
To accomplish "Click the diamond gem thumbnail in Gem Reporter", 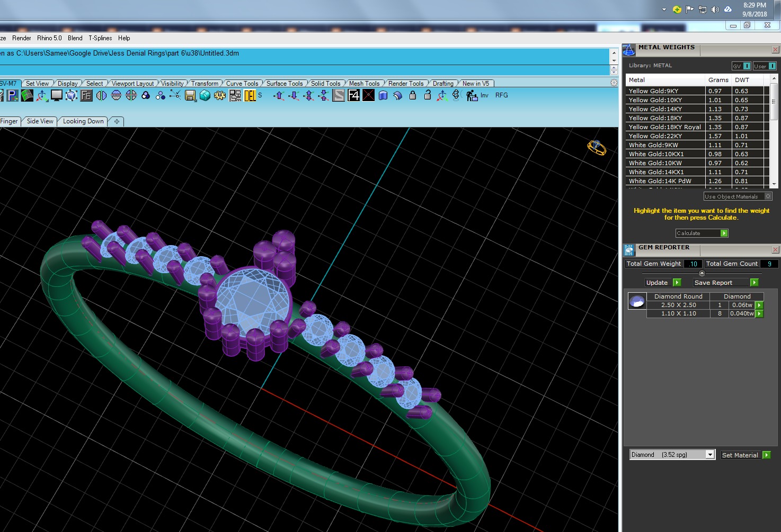I will (x=636, y=301).
